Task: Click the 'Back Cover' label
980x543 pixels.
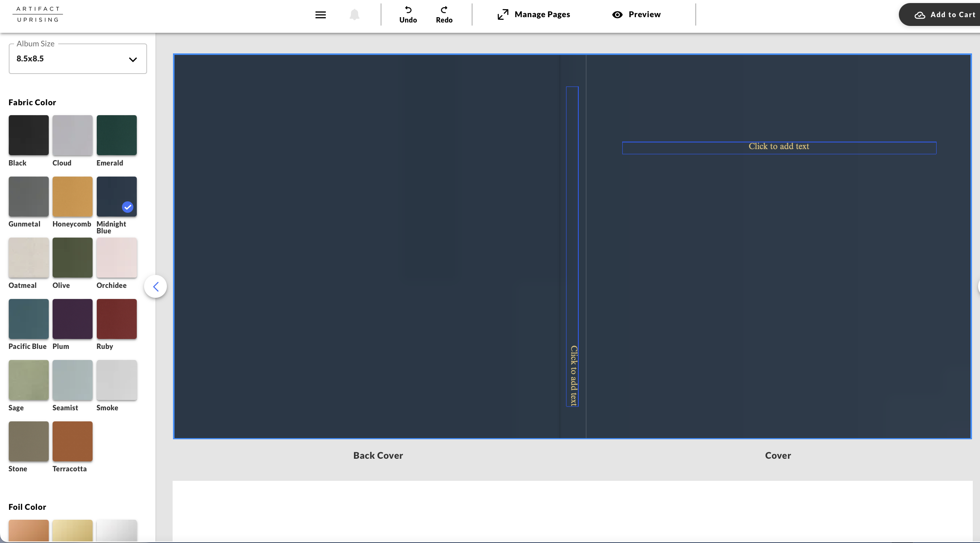Action: click(x=378, y=455)
